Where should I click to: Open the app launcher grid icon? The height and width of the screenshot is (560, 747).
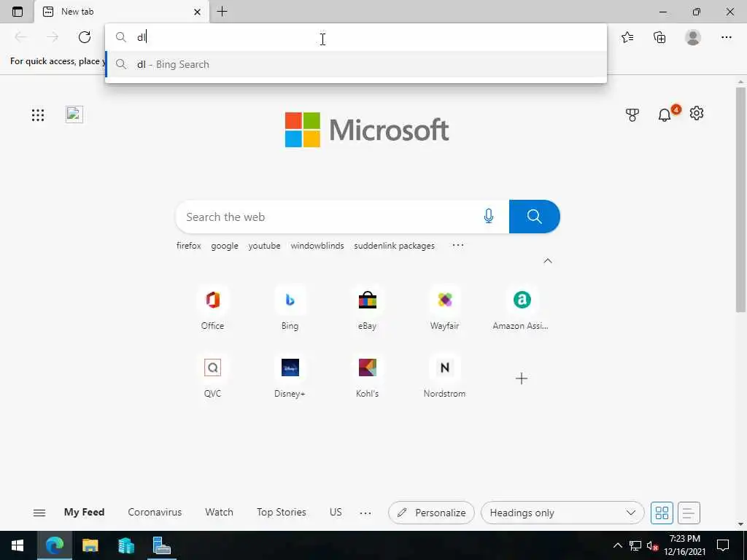coord(38,114)
